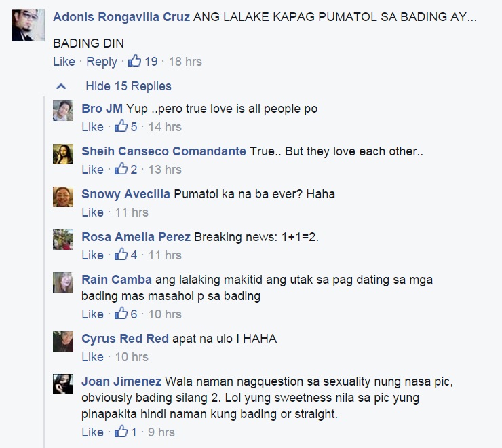Click thumbs-up icon on Rain Camba's reply
Viewport: 502px width, 448px height.
(x=121, y=313)
